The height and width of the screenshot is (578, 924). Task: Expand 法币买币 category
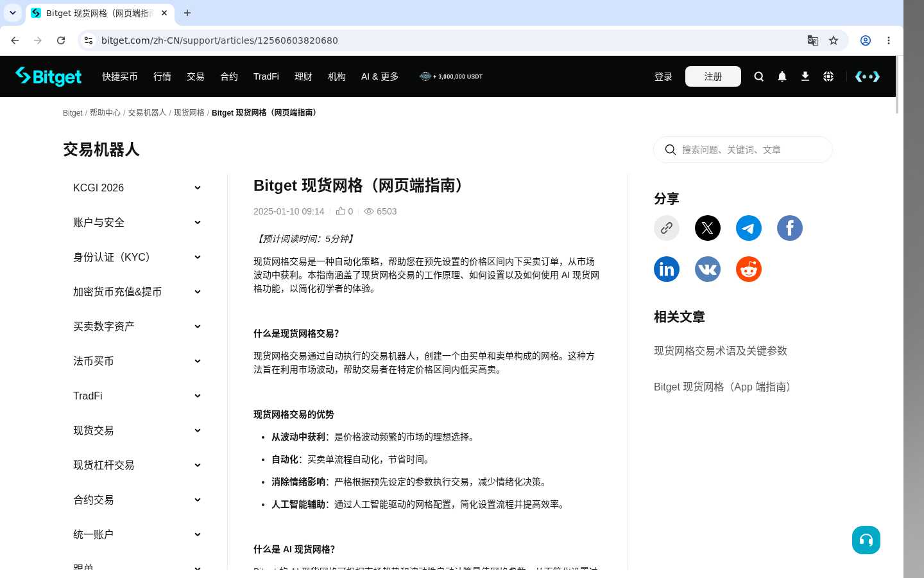point(137,361)
